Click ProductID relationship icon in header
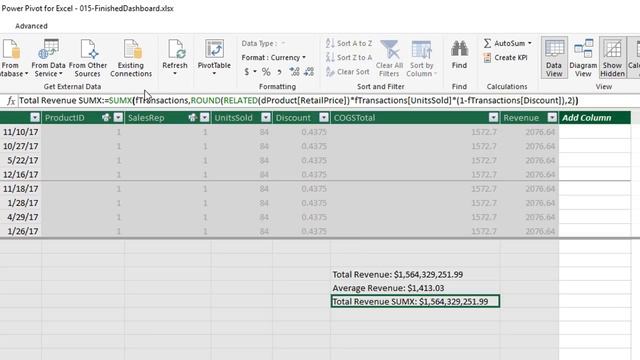This screenshot has width=640, height=360. [x=106, y=118]
